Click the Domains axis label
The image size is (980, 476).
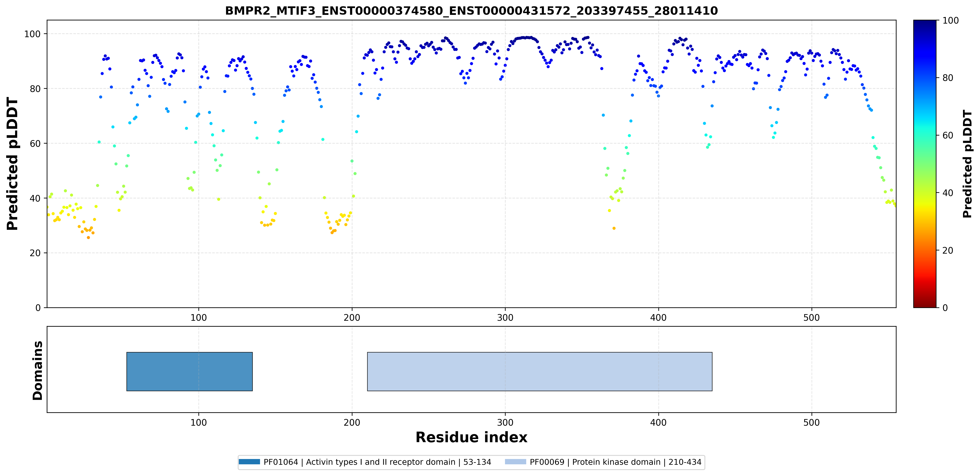click(x=38, y=370)
